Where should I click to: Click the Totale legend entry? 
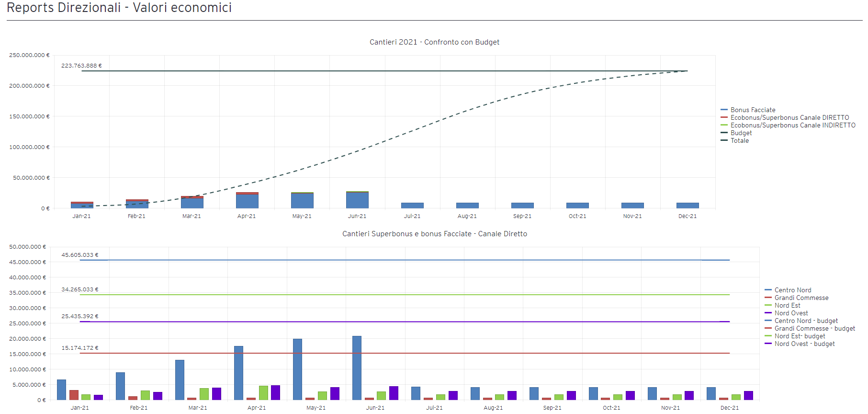[739, 140]
